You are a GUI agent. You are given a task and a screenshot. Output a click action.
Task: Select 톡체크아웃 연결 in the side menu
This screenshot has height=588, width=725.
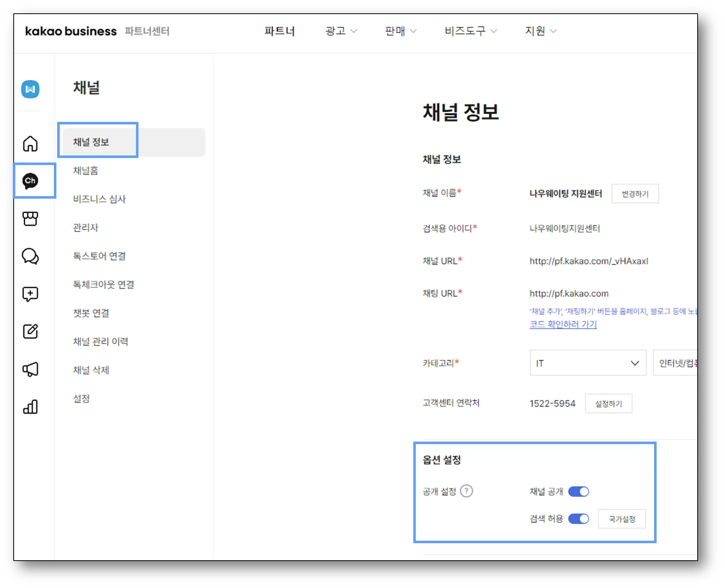(104, 285)
